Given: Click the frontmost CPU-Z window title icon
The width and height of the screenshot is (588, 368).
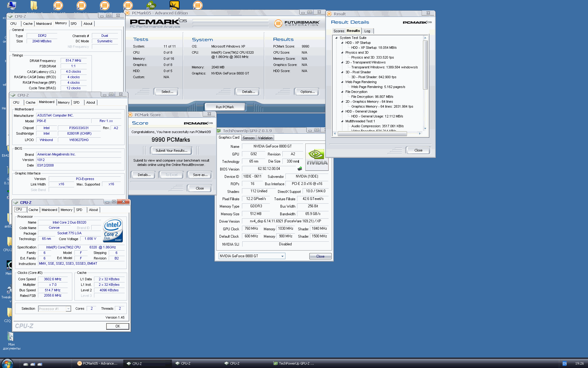Looking at the screenshot, I should click(16, 202).
